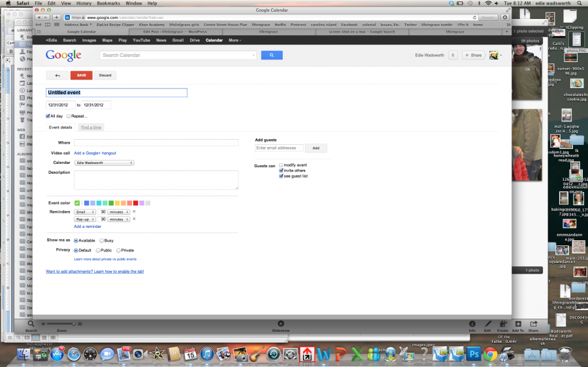The height and width of the screenshot is (367, 588).
Task: Switch to the Find a time tab
Action: pos(91,127)
